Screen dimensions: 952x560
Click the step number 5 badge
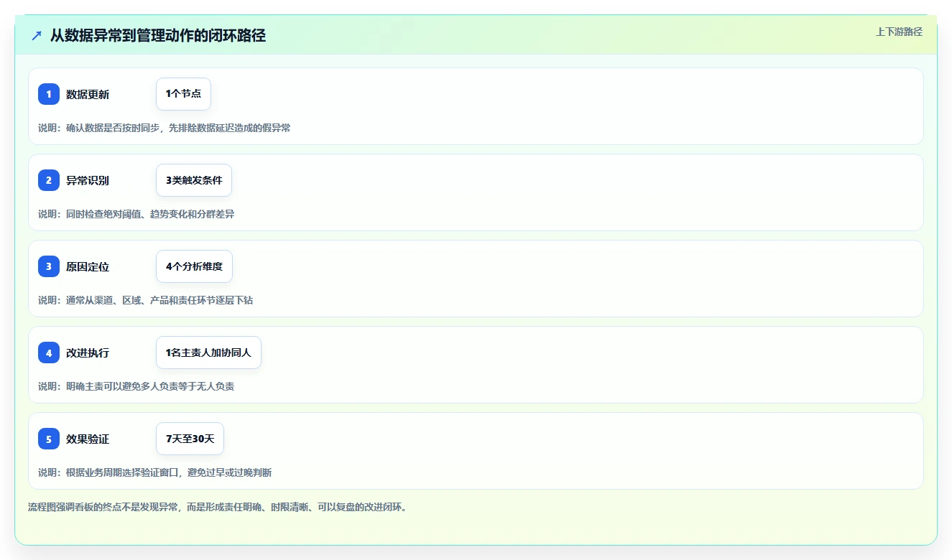click(x=49, y=439)
